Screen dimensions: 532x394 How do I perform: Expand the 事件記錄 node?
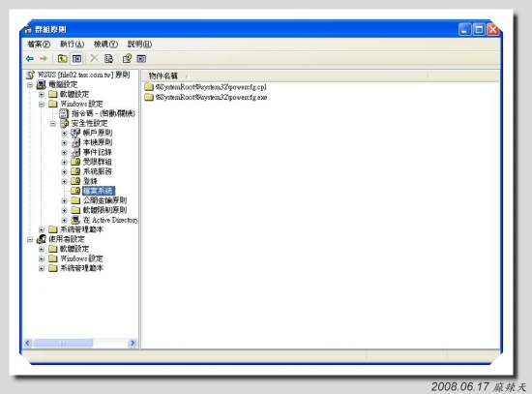coord(64,152)
